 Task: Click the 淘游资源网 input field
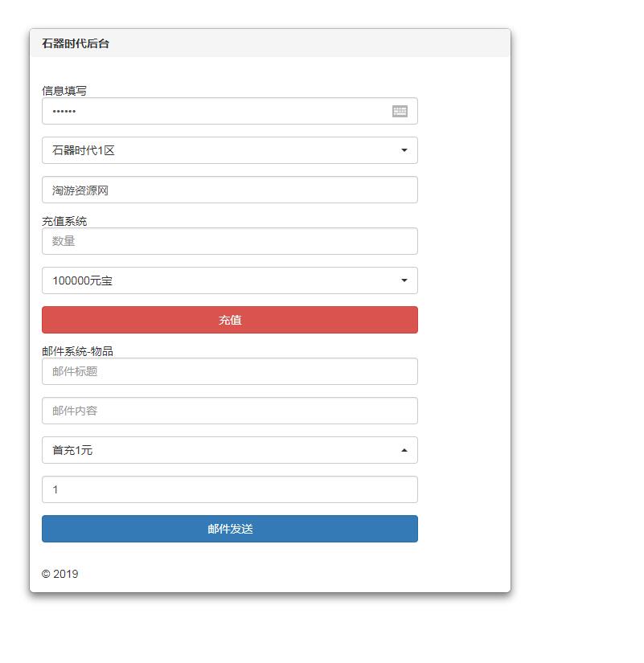coord(229,190)
